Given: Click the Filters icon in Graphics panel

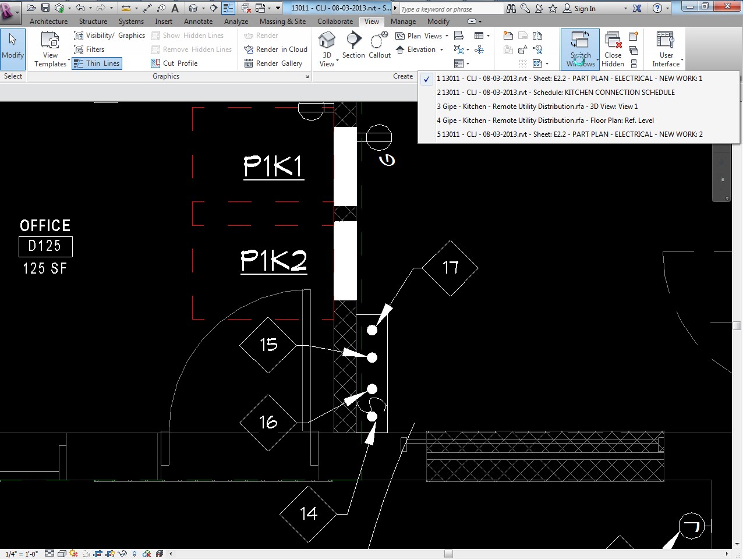Looking at the screenshot, I should [x=79, y=49].
